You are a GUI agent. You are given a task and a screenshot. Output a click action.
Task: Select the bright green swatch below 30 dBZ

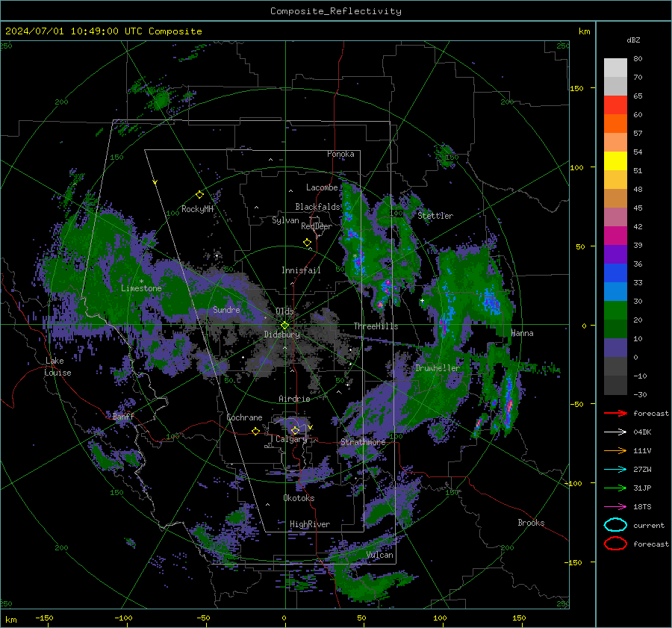(x=615, y=310)
